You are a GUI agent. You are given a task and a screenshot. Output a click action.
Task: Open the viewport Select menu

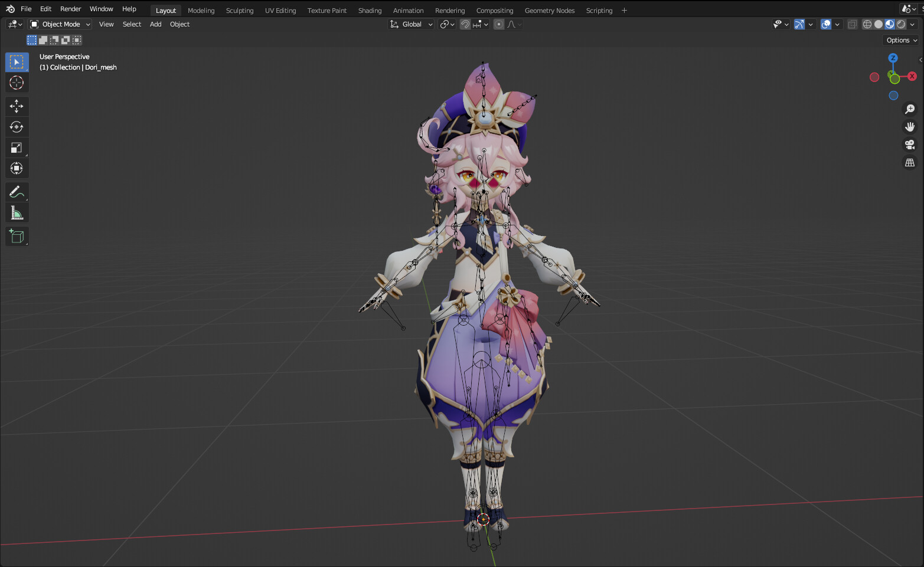(132, 24)
